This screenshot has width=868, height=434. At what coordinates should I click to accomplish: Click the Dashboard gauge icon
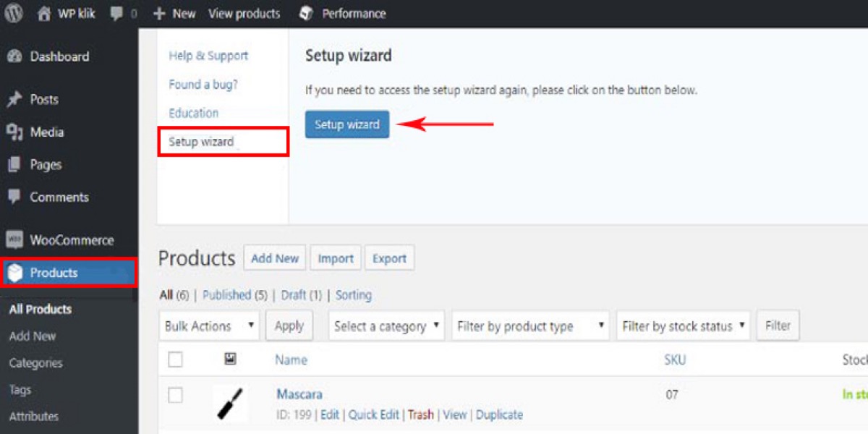[14, 56]
